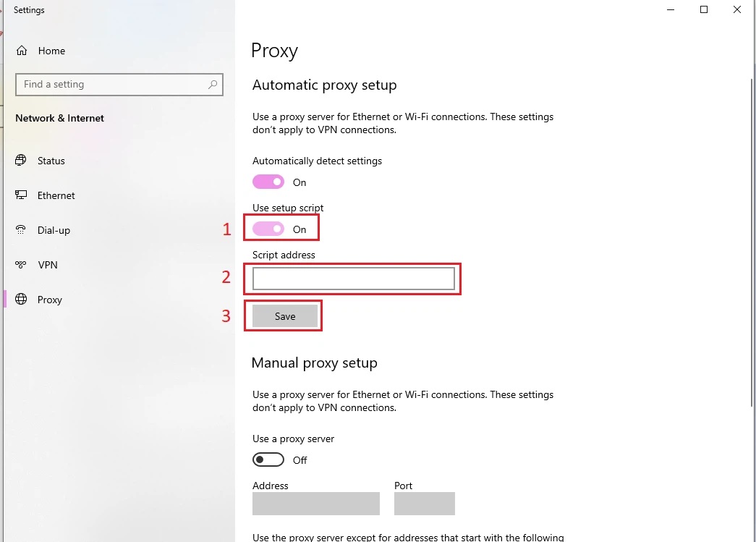The width and height of the screenshot is (756, 542).
Task: Select the Ethernet monitor icon
Action: coord(21,195)
